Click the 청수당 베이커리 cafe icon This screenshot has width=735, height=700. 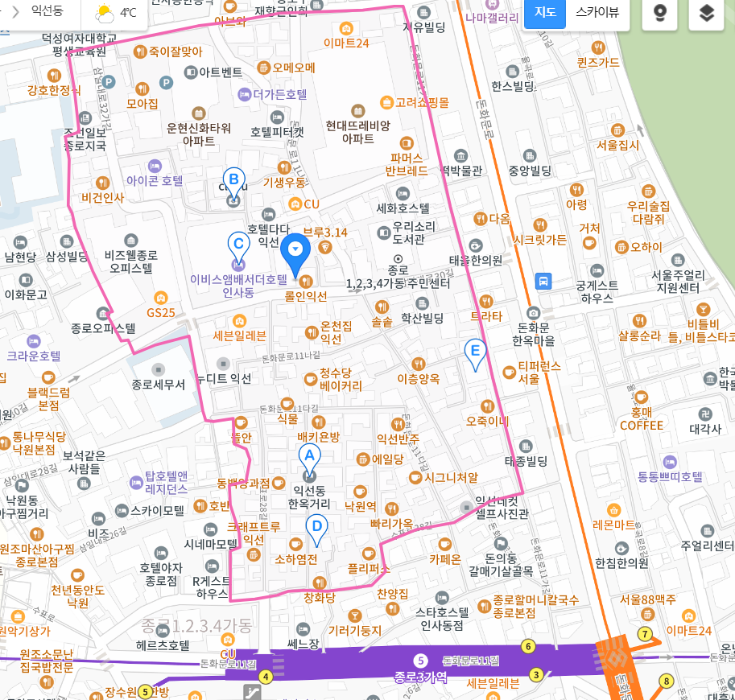[x=310, y=379]
